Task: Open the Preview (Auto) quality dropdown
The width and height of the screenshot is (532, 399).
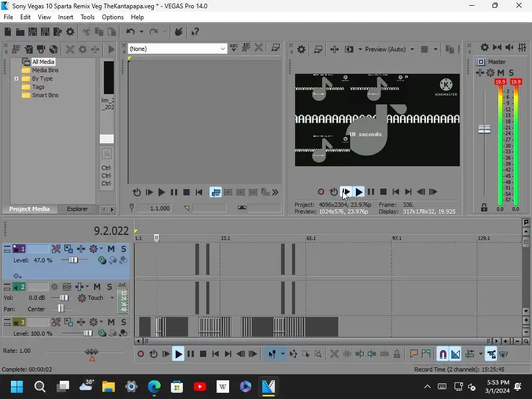Action: tap(412, 49)
